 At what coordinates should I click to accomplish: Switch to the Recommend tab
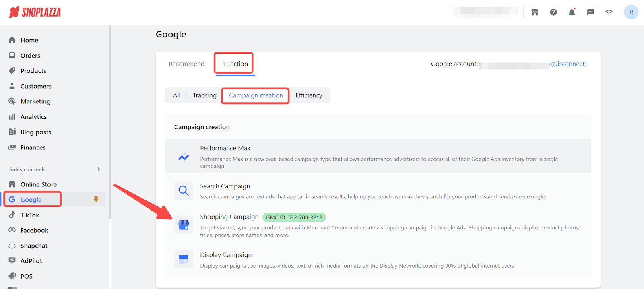pos(186,64)
